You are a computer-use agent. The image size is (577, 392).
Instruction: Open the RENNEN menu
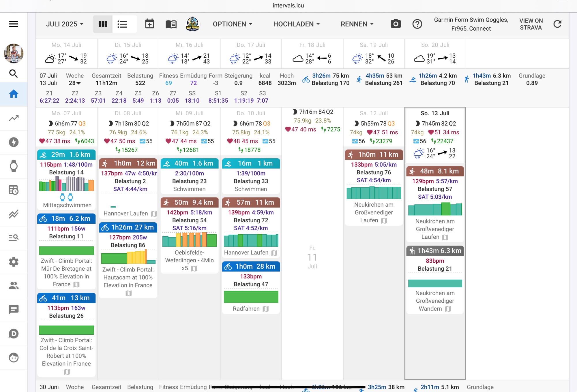click(x=357, y=24)
